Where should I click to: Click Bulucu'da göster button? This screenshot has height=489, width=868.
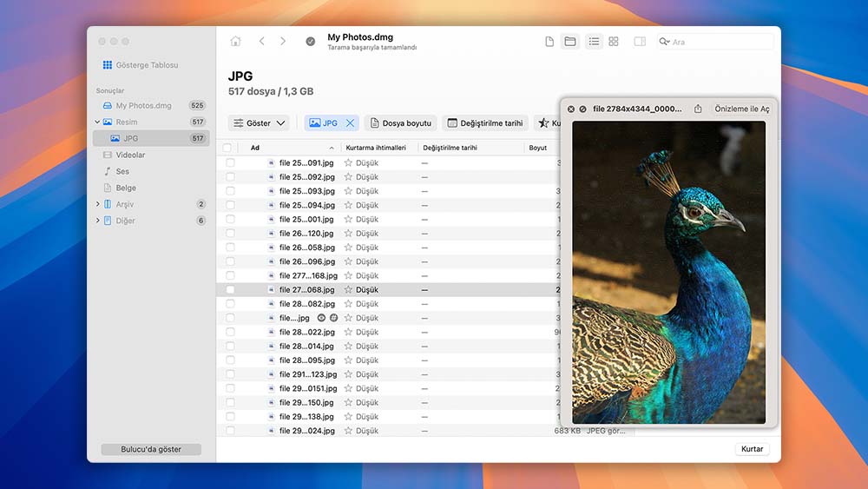tap(151, 449)
